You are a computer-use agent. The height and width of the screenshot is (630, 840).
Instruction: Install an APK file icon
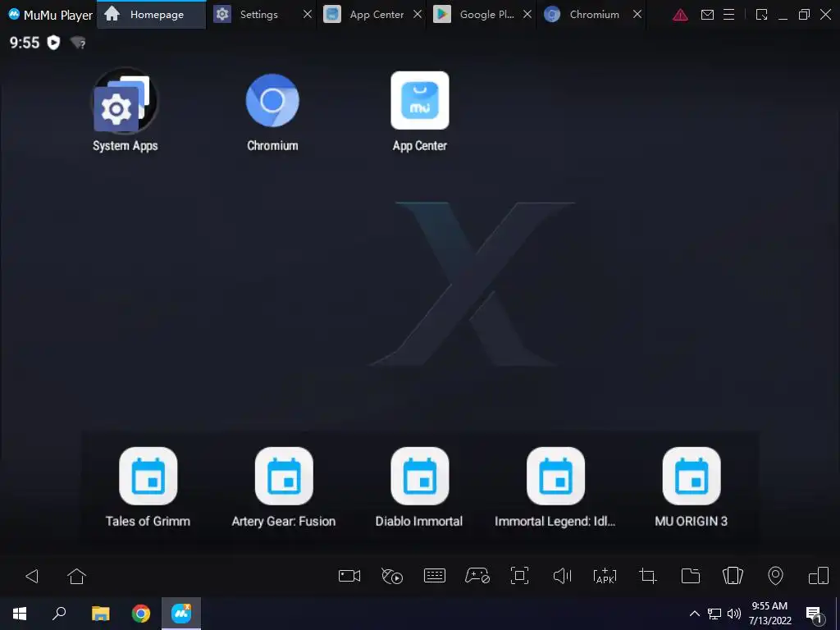(605, 576)
